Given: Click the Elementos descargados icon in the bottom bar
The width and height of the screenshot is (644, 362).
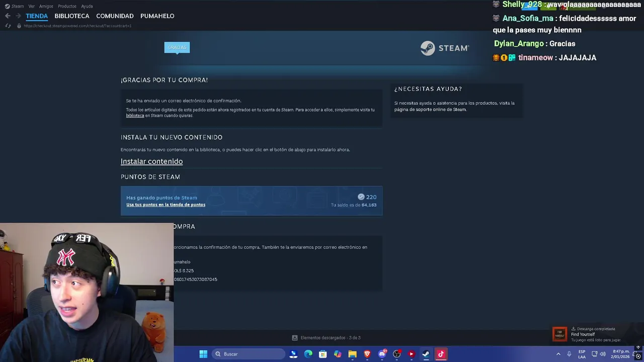Looking at the screenshot, I should [x=295, y=338].
